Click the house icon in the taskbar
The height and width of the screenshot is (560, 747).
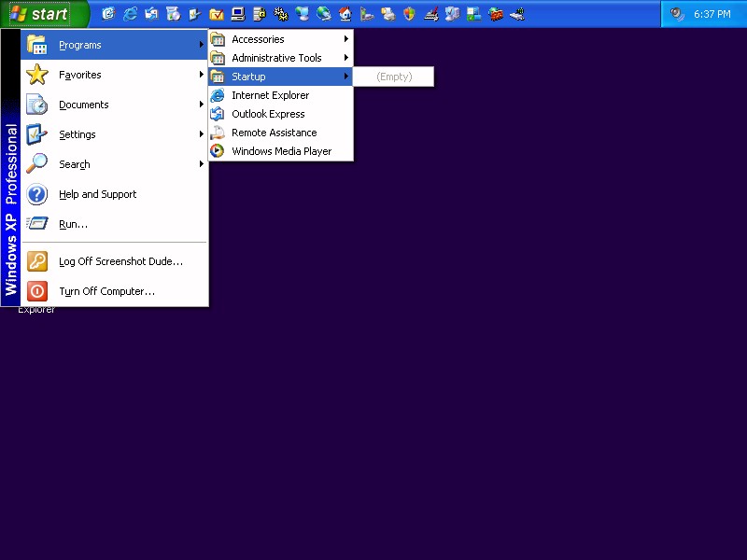pos(345,14)
